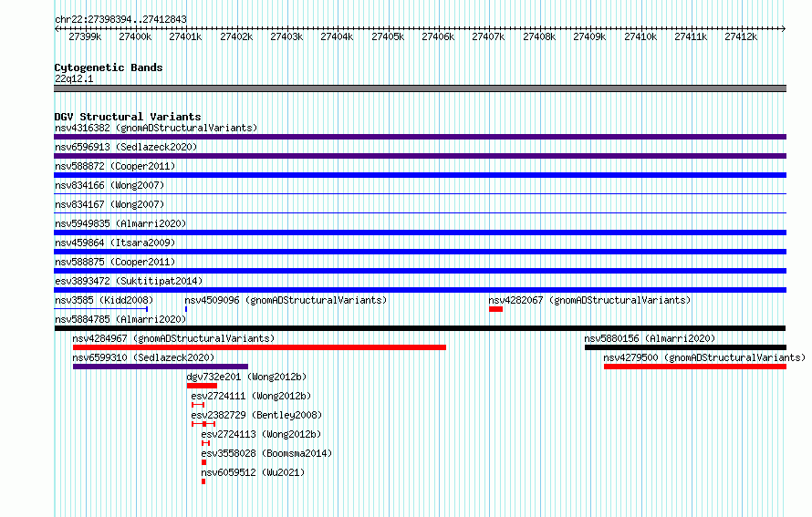This screenshot has height=517, width=812.
Task: Click nsv459864 (Itsara2009) label
Action: tap(115, 243)
